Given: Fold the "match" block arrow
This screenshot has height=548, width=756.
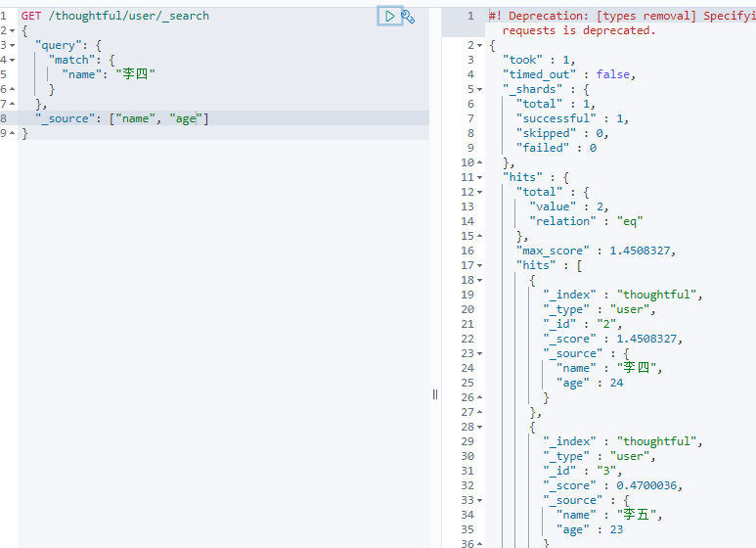Looking at the screenshot, I should [13, 61].
